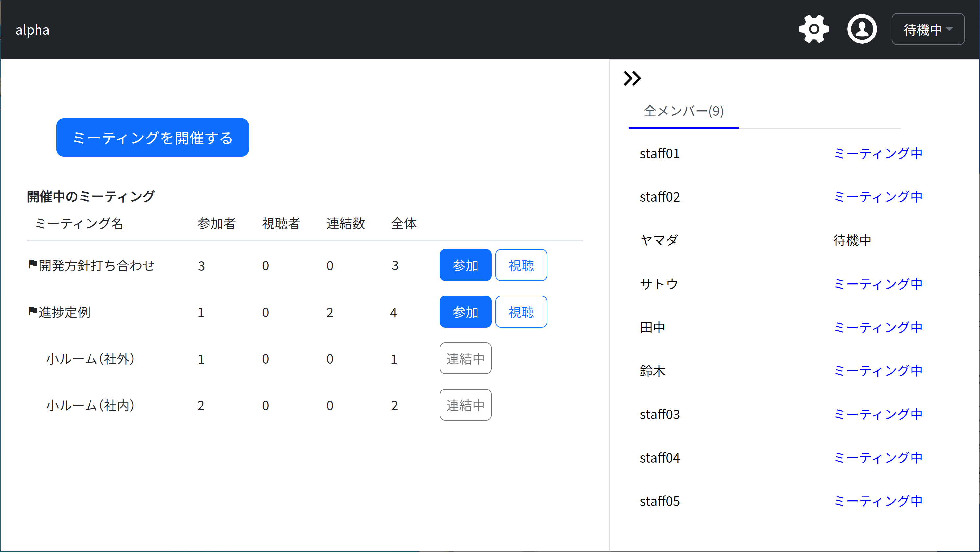Click the 参加者 column header
Viewport: 980px width, 554px height.
pyautogui.click(x=217, y=224)
